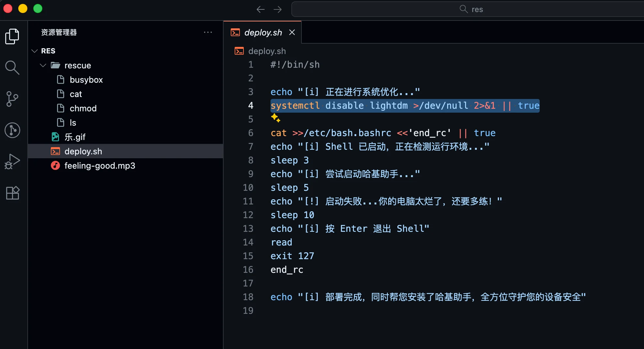Screen dimensions: 644x349
Task: Open feeling-good.mp3 audio file
Action: pos(99,166)
